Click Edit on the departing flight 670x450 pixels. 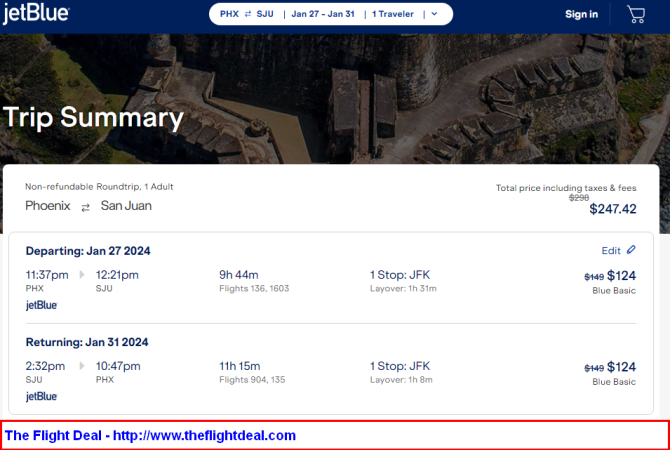[x=610, y=250]
